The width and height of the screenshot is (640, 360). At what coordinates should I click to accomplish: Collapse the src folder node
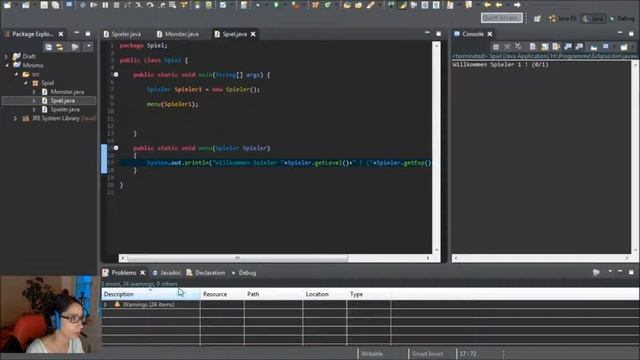point(16,74)
